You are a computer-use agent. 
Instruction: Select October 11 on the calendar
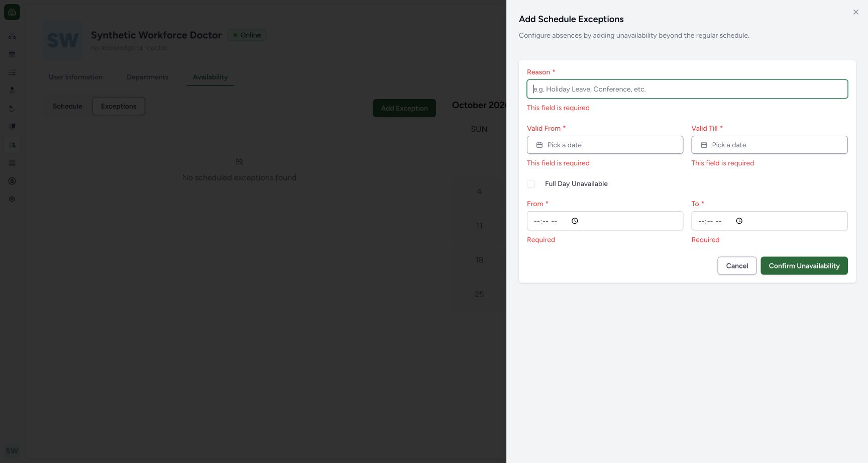(479, 226)
